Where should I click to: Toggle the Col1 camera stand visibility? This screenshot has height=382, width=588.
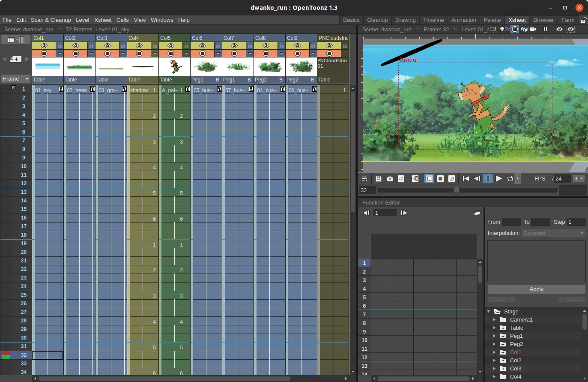pyautogui.click(x=44, y=54)
